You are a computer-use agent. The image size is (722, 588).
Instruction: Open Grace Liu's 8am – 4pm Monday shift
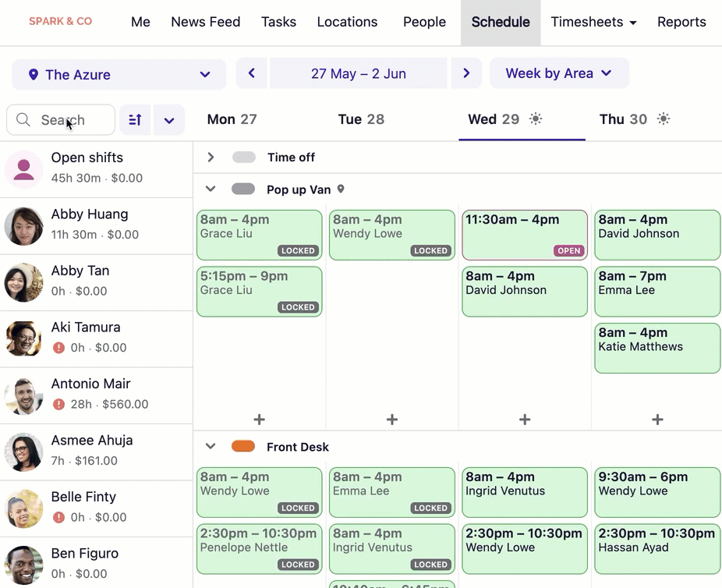point(259,235)
